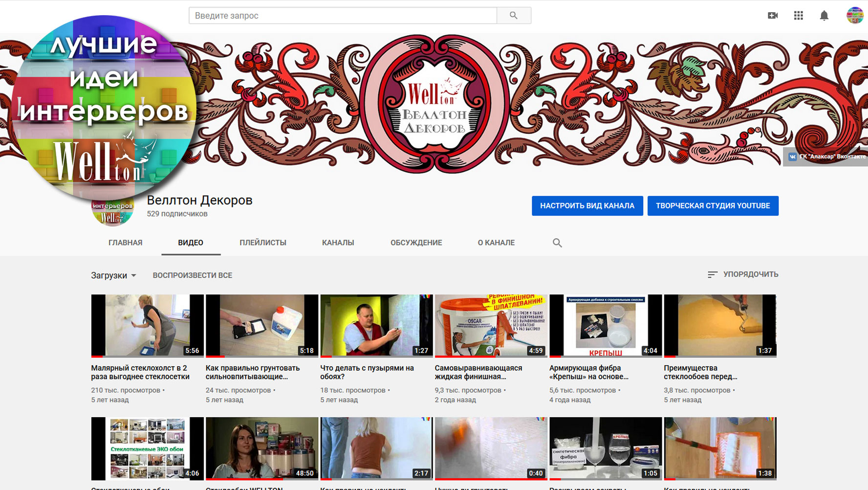Click the channel search magnifier icon

(557, 243)
